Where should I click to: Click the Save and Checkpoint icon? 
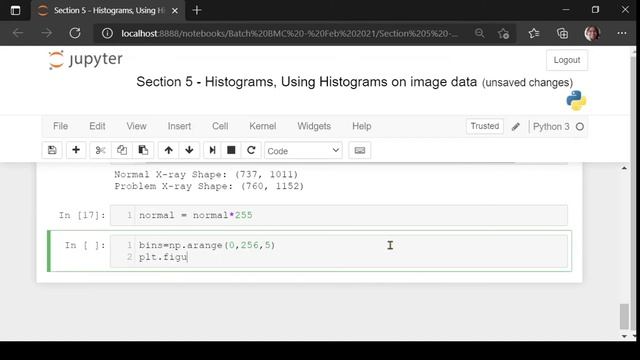[x=52, y=150]
